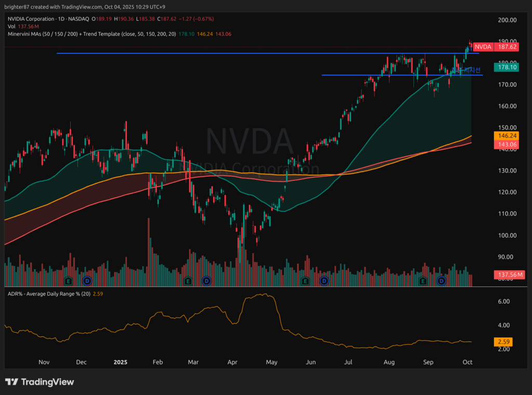Click the dividend D marker in mid September
Viewport: 532px width, 395px height.
click(x=442, y=281)
